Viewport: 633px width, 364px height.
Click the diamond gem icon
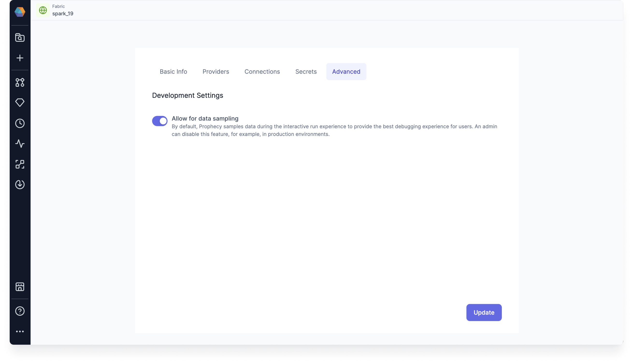(x=20, y=103)
